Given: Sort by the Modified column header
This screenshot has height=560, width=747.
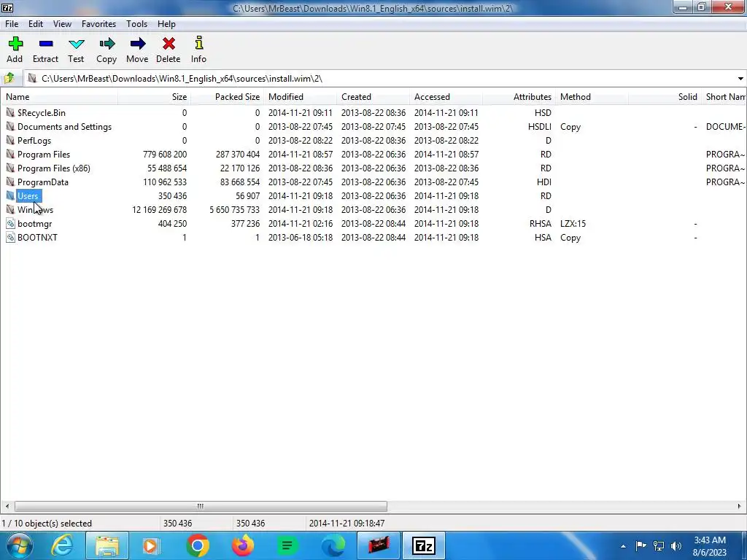Looking at the screenshot, I should (300, 97).
